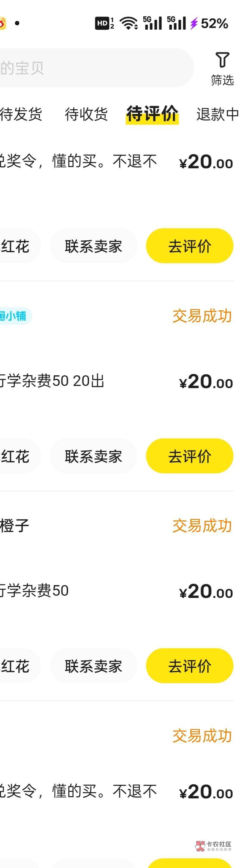Tap 去评价 for the 橙子 seller order

189,666
